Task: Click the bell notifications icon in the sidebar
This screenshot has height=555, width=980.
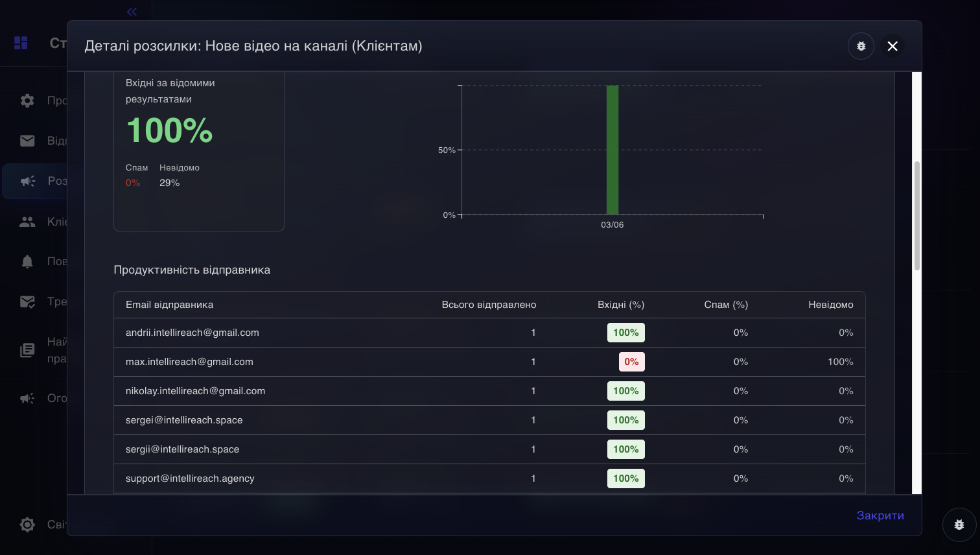Action: pyautogui.click(x=27, y=261)
